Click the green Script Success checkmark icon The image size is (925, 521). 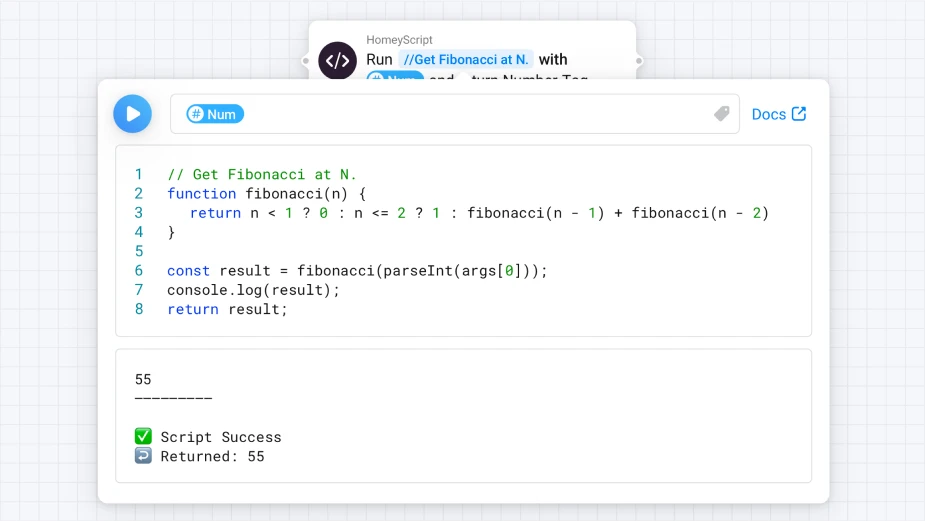point(143,437)
